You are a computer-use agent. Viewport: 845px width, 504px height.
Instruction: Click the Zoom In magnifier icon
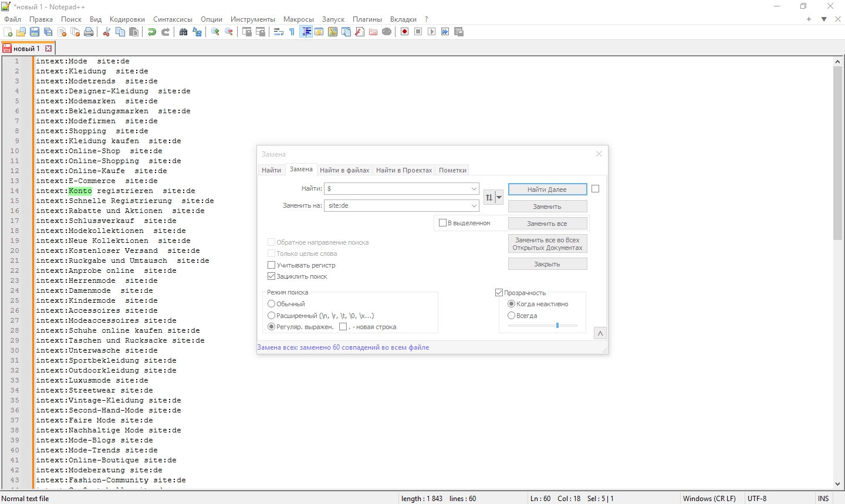(x=215, y=32)
